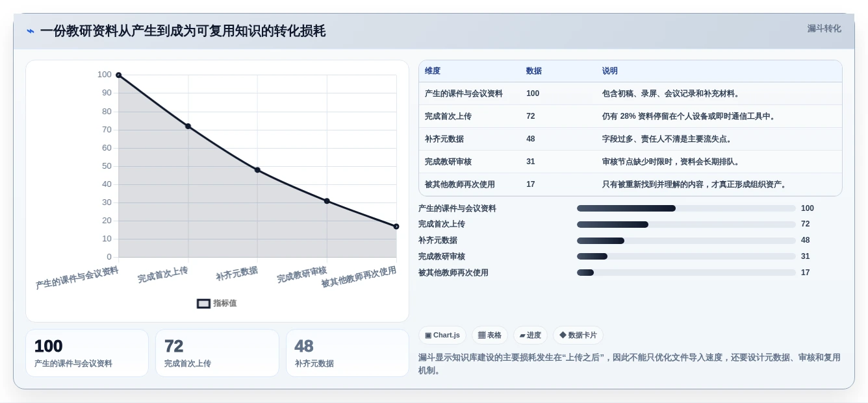This screenshot has height=403, width=868.
Task: Click the 表格 tag chip
Action: (489, 335)
